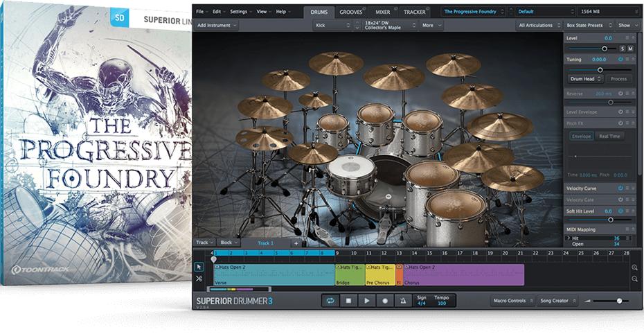
Task: Click the record button
Action: point(385,301)
